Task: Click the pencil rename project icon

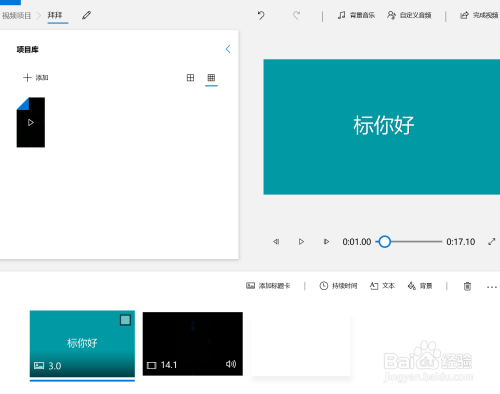Action: (86, 15)
